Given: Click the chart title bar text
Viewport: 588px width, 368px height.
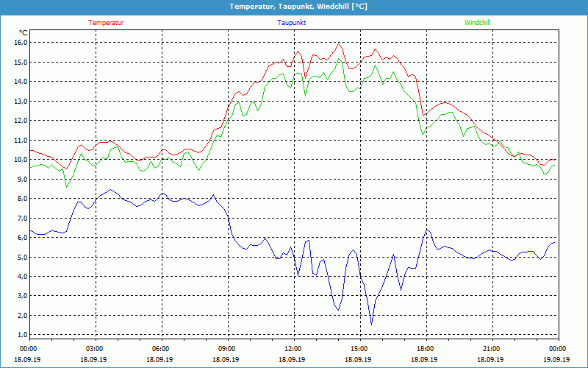Looking at the screenshot, I should point(293,7).
